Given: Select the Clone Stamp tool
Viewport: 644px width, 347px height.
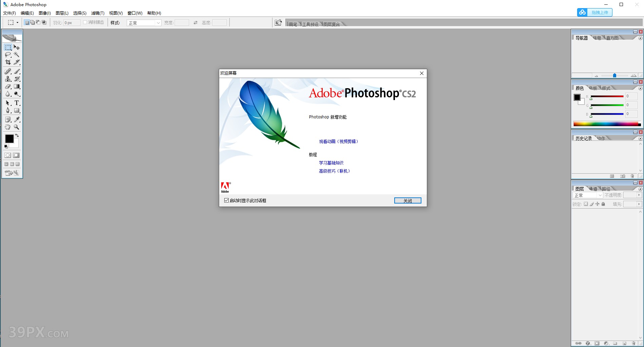Looking at the screenshot, I should click(8, 79).
